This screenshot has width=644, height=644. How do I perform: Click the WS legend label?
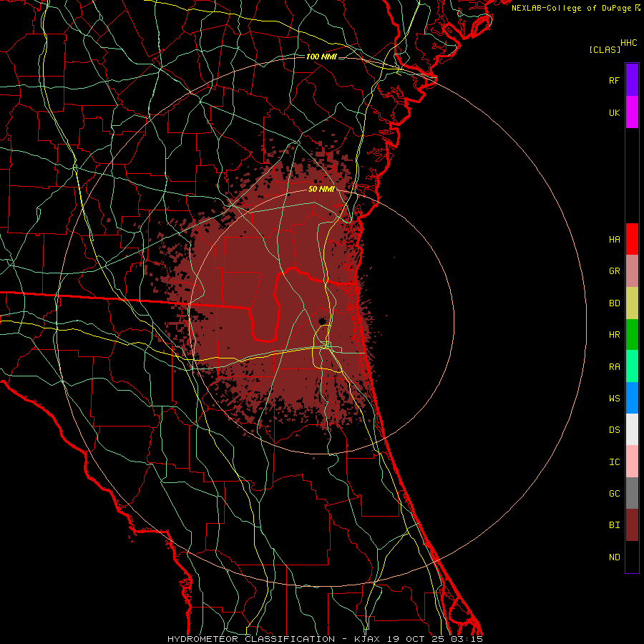pos(614,399)
